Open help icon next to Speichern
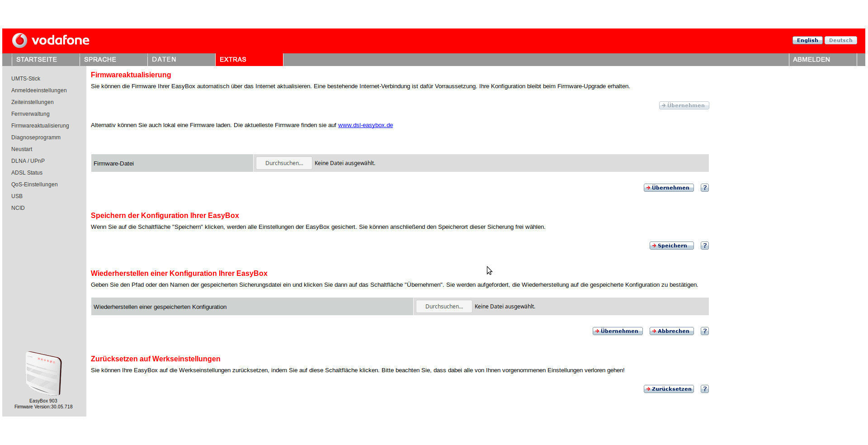Viewport: 868px width, 445px height. coord(704,246)
